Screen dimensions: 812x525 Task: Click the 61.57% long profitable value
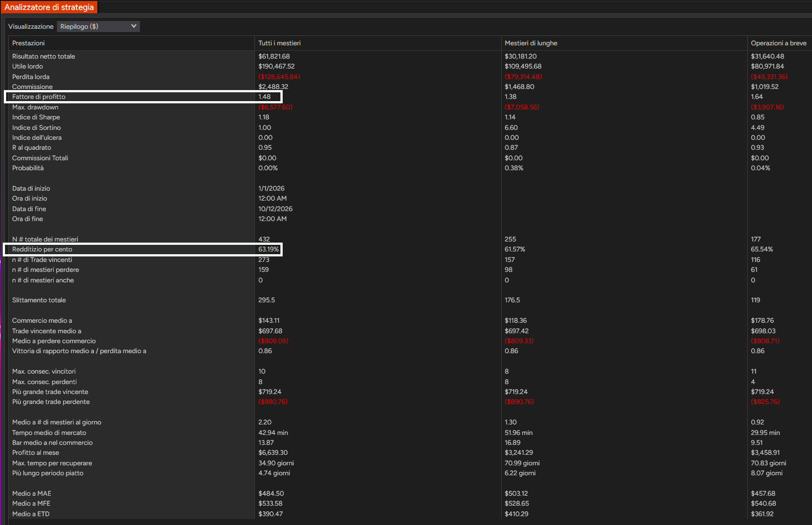tap(515, 249)
